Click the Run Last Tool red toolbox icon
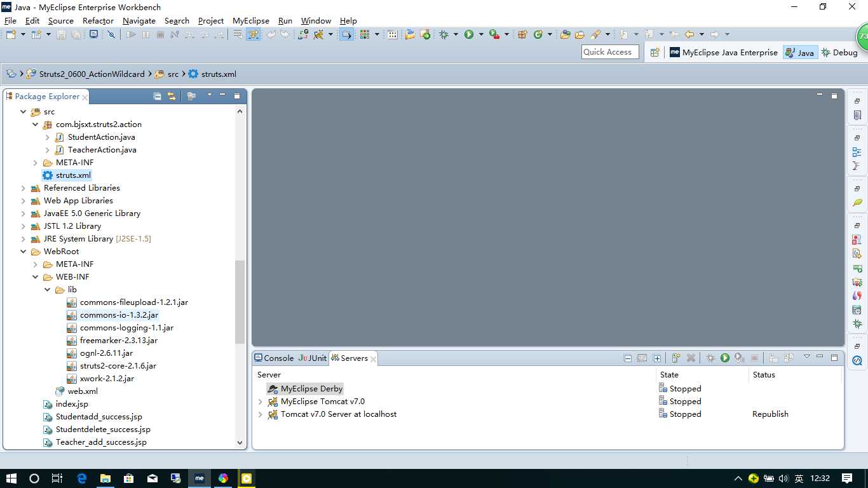The height and width of the screenshot is (488, 868). tap(494, 34)
